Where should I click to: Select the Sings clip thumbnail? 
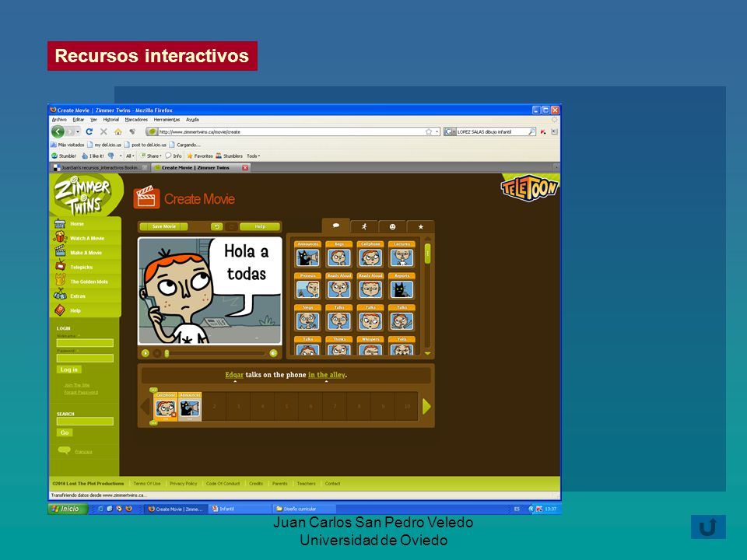pyautogui.click(x=307, y=317)
